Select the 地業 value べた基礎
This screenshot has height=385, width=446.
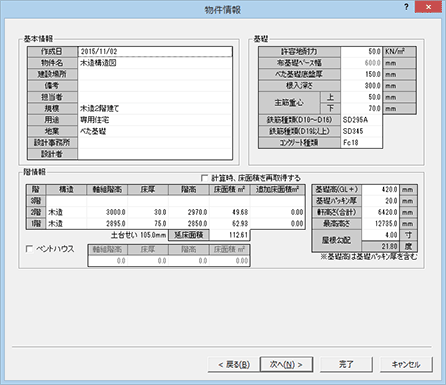[155, 131]
